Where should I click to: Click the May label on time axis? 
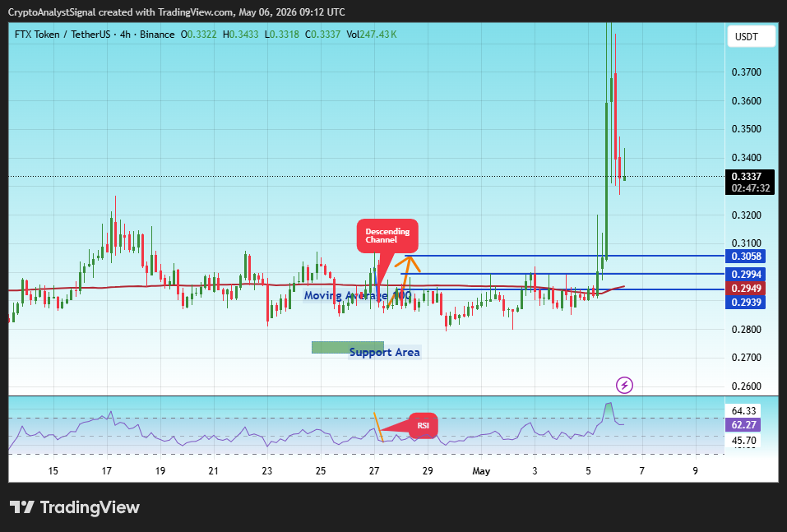pos(481,471)
